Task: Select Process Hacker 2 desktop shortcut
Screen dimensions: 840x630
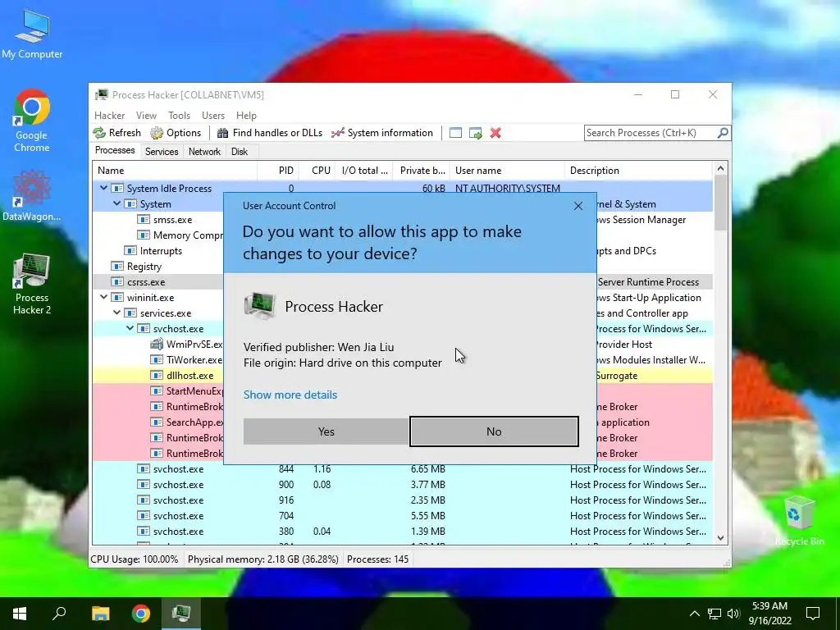Action: (32, 284)
